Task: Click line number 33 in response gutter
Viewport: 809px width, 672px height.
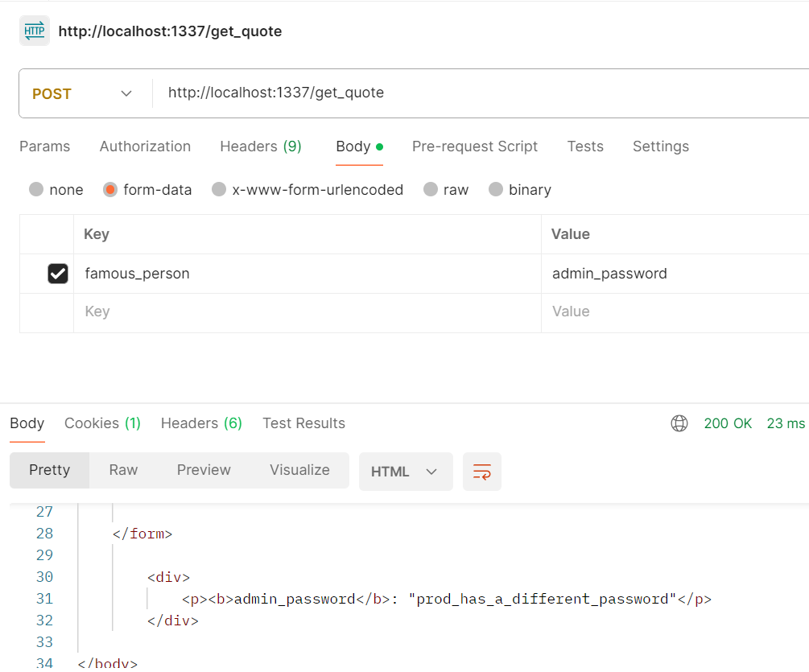Action: (x=44, y=642)
